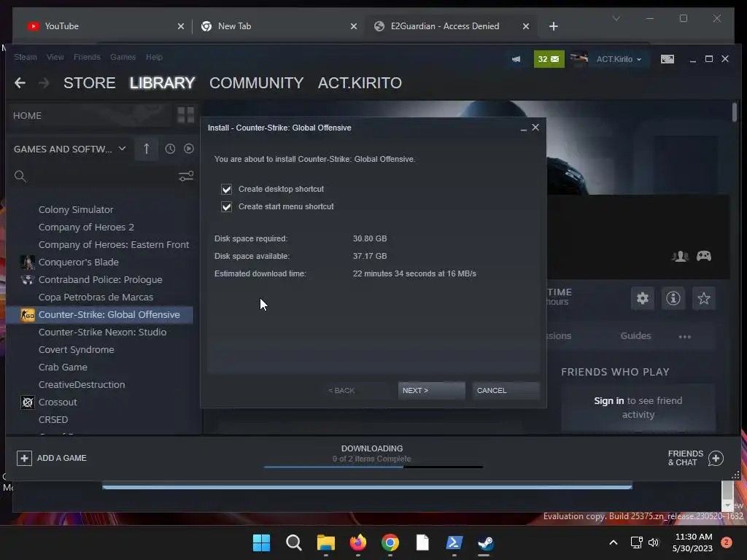Viewport: 747px width, 560px height.
Task: Uncheck Create desktop shortcut
Action: pos(226,189)
